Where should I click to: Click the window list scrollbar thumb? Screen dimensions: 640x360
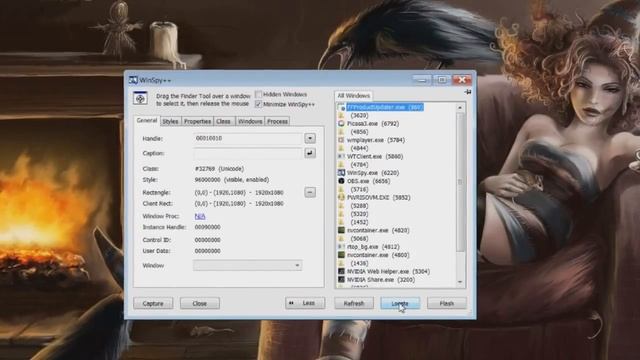pos(460,182)
